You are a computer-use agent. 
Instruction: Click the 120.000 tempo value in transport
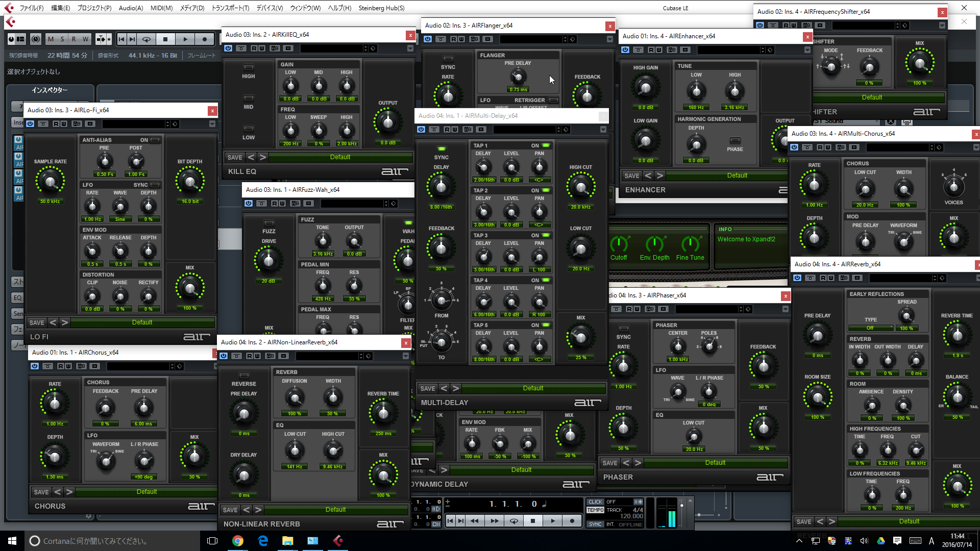click(631, 516)
